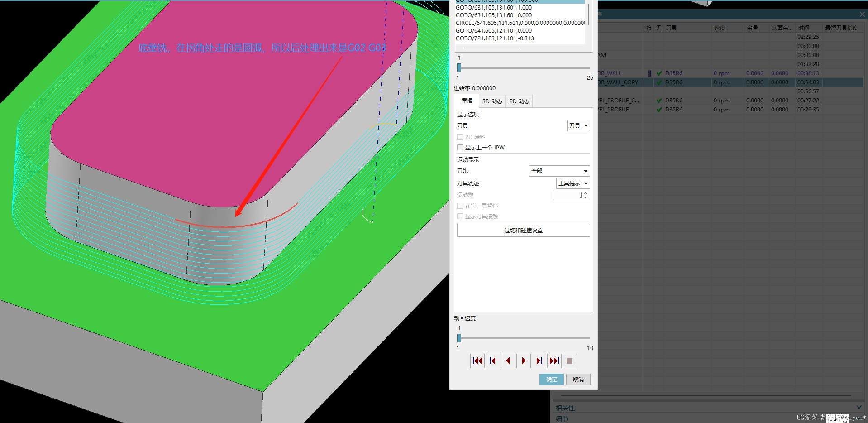
Task: Click tool-change icon in FLOOR_WALL row
Action: tap(650, 73)
